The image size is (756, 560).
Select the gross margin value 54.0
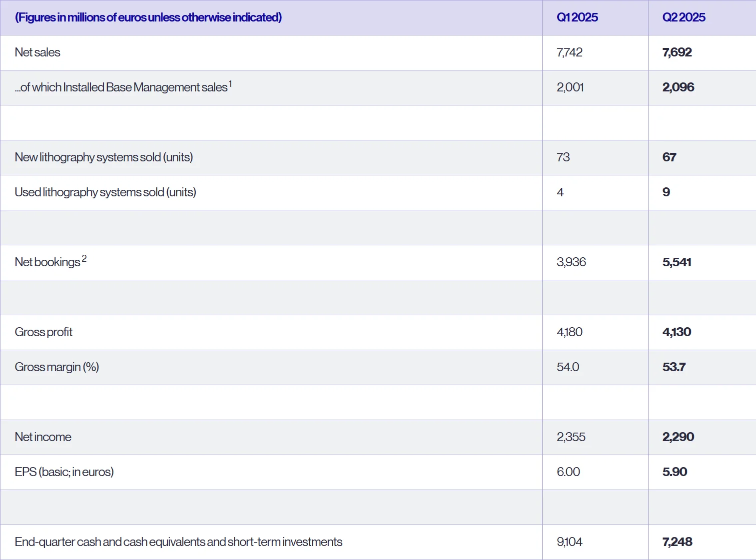pyautogui.click(x=568, y=367)
